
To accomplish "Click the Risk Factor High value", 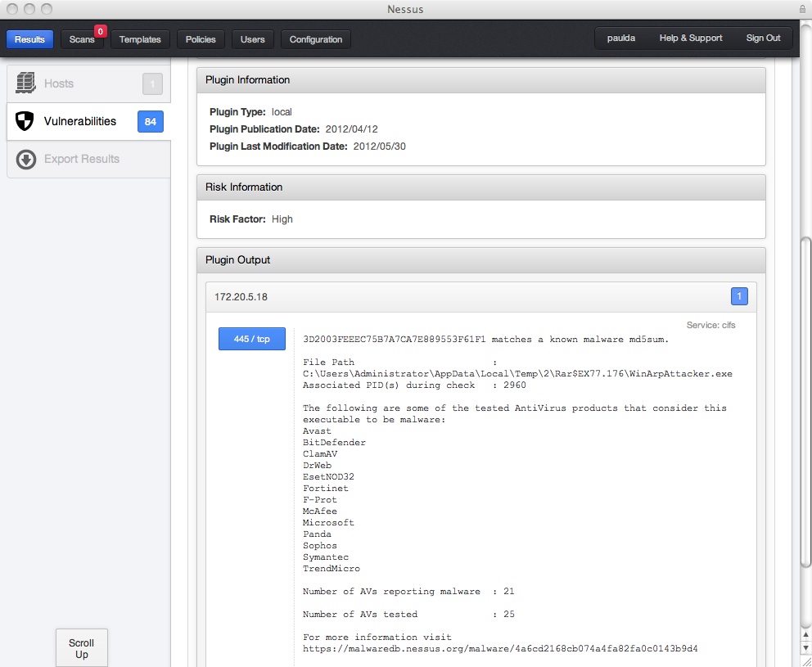I will coord(282,219).
